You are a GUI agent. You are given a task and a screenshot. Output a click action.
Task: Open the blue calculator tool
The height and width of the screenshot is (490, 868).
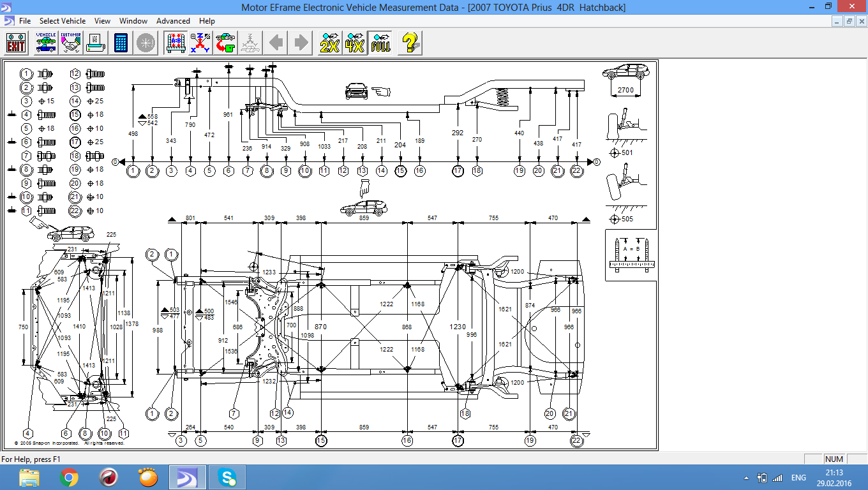pyautogui.click(x=121, y=43)
